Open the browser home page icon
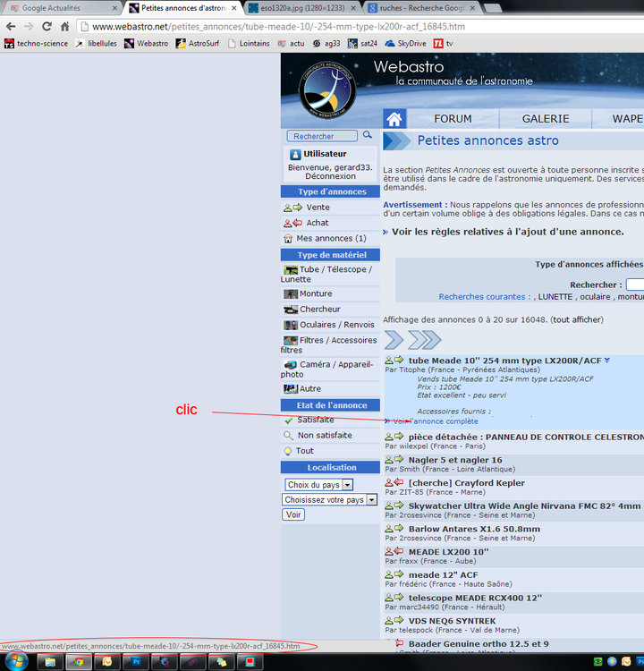 pyautogui.click(x=64, y=27)
